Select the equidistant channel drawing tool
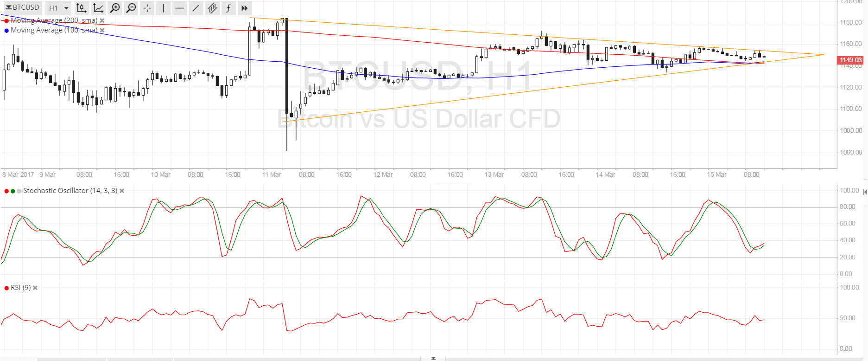This screenshot has width=868, height=361. point(212,8)
